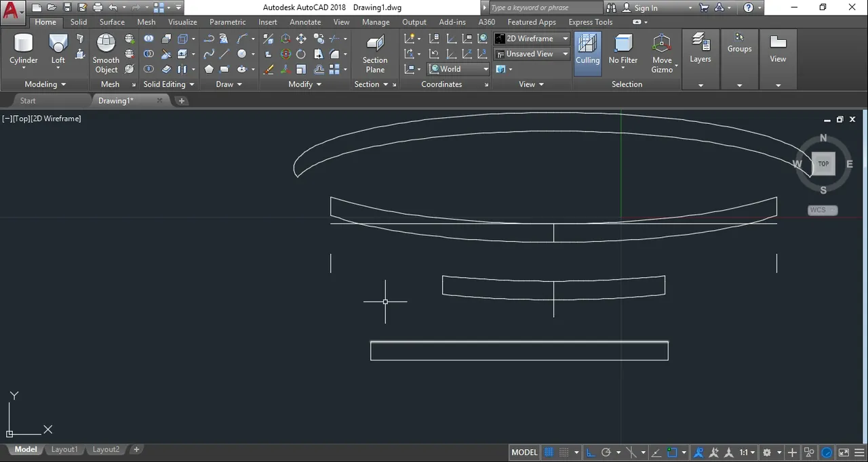
Task: Switch to the Annotate ribbon tab
Action: (305, 22)
